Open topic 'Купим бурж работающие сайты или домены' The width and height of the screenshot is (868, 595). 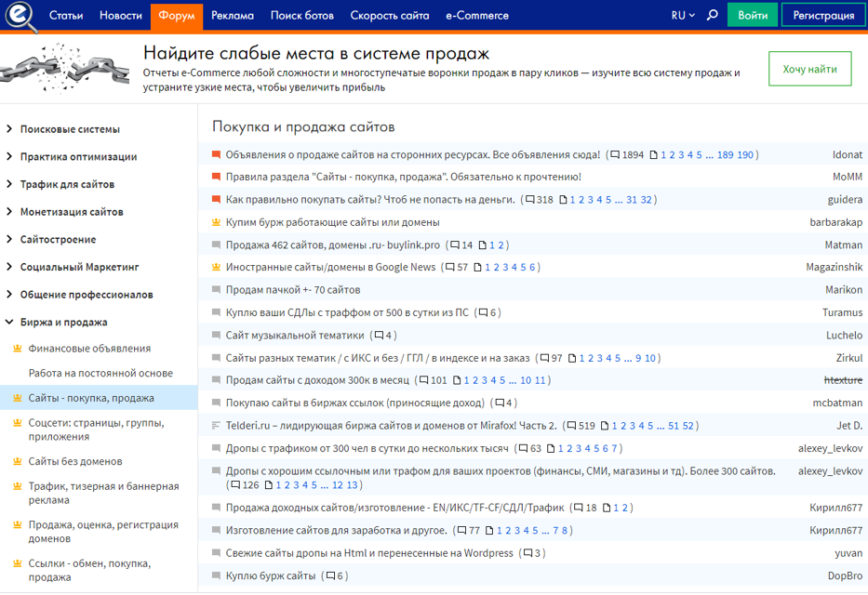click(333, 222)
